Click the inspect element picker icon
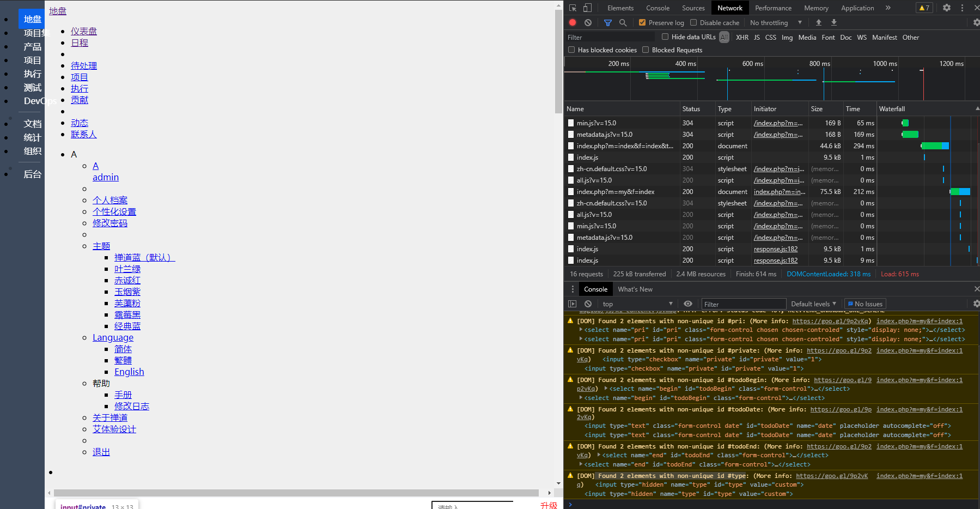Image resolution: width=980 pixels, height=509 pixels. [573, 8]
